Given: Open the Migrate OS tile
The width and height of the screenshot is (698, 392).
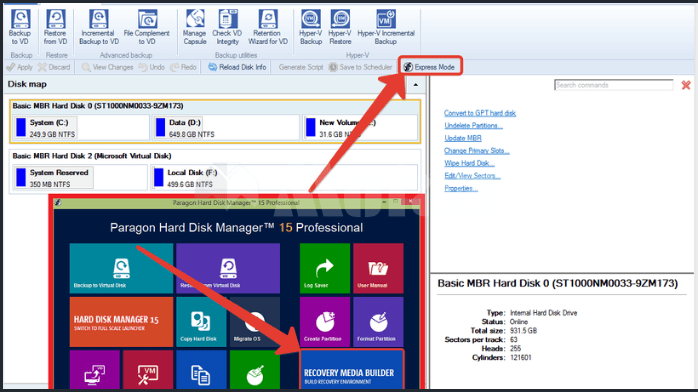Looking at the screenshot, I should click(x=255, y=322).
